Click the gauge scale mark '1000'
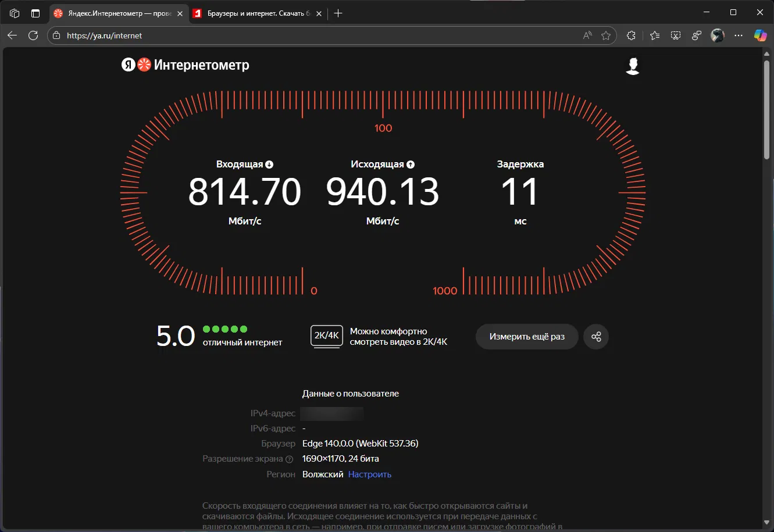 click(x=445, y=291)
